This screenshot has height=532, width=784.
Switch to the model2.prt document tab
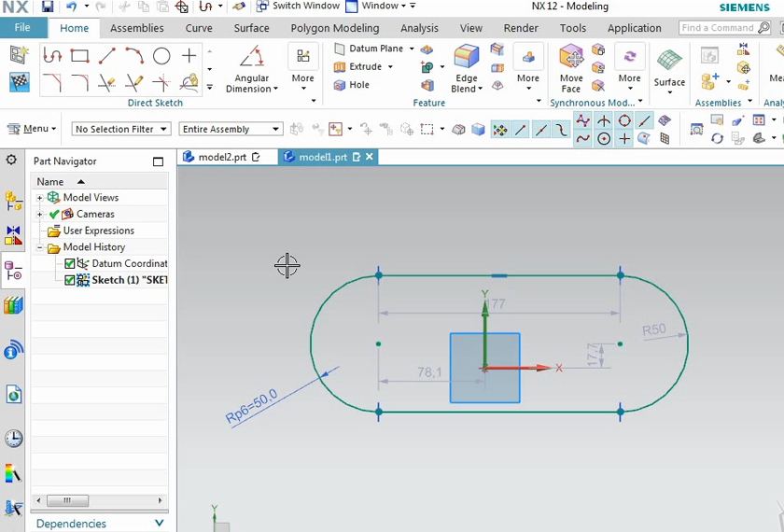[x=220, y=157]
